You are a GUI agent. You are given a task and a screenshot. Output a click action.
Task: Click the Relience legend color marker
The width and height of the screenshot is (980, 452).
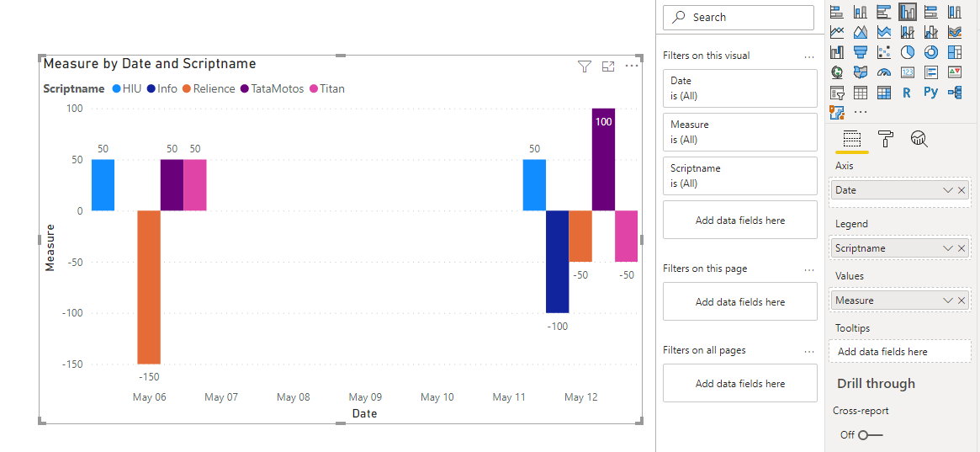pos(186,88)
